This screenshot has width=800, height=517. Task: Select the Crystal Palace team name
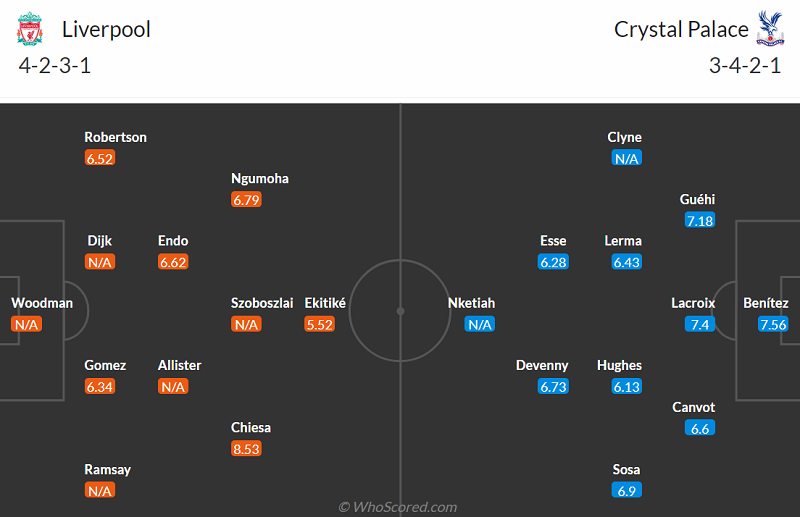(681, 29)
